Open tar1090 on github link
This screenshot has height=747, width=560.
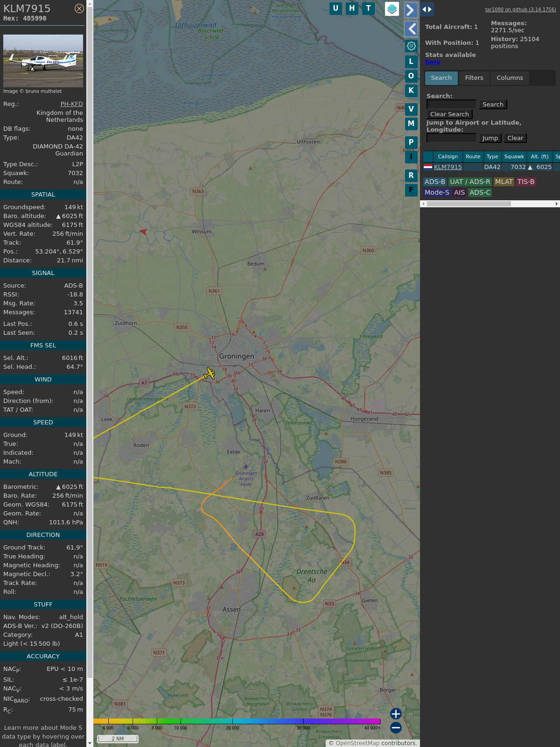520,9
